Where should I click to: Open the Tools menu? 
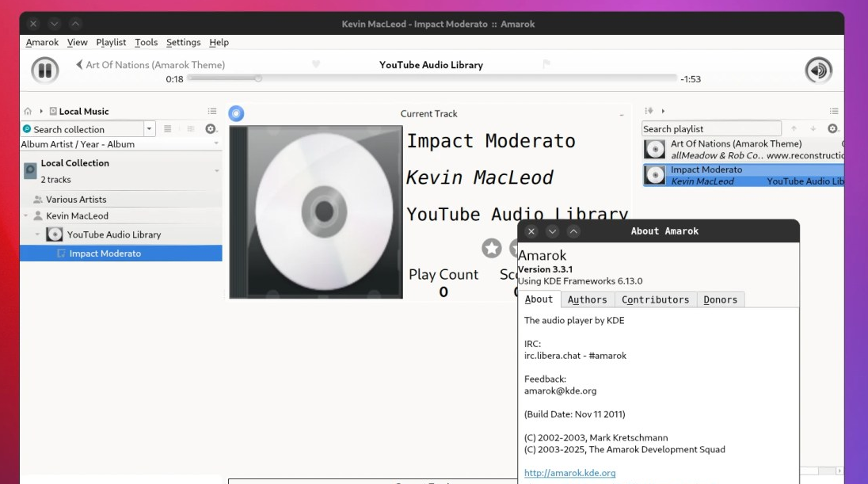tap(147, 42)
